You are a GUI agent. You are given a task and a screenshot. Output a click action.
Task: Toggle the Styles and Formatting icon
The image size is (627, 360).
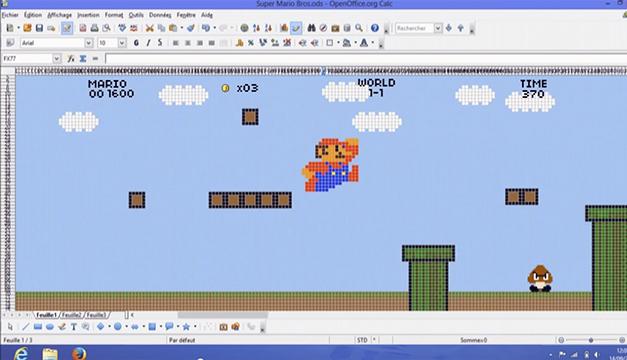[10, 43]
